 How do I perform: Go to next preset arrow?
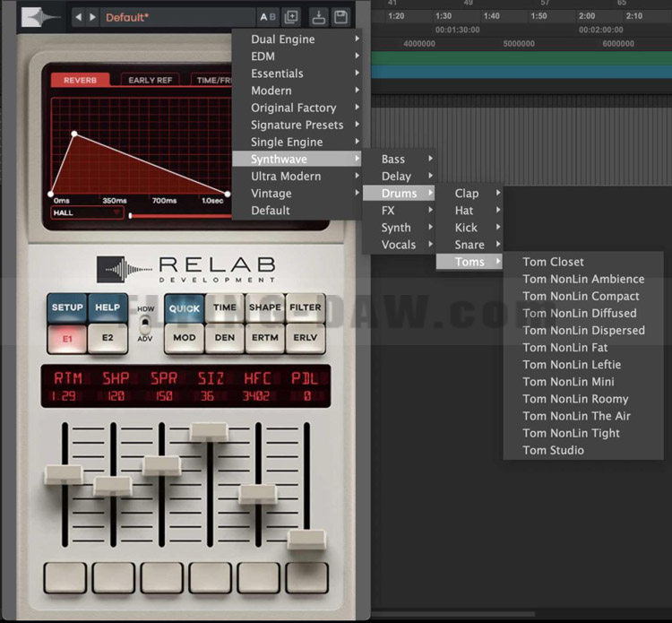tap(92, 17)
